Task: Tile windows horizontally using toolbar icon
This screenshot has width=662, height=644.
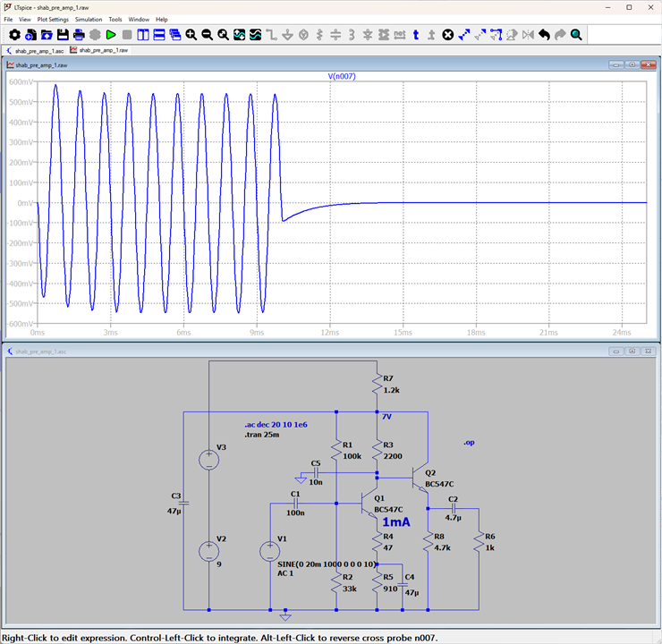Action: point(159,35)
